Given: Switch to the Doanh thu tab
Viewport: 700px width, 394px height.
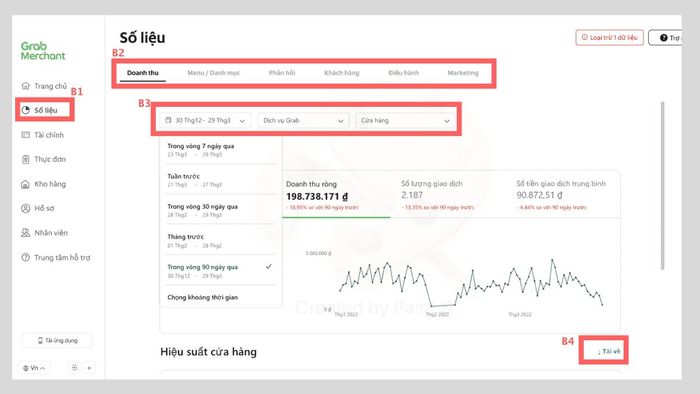Looking at the screenshot, I should pos(143,73).
